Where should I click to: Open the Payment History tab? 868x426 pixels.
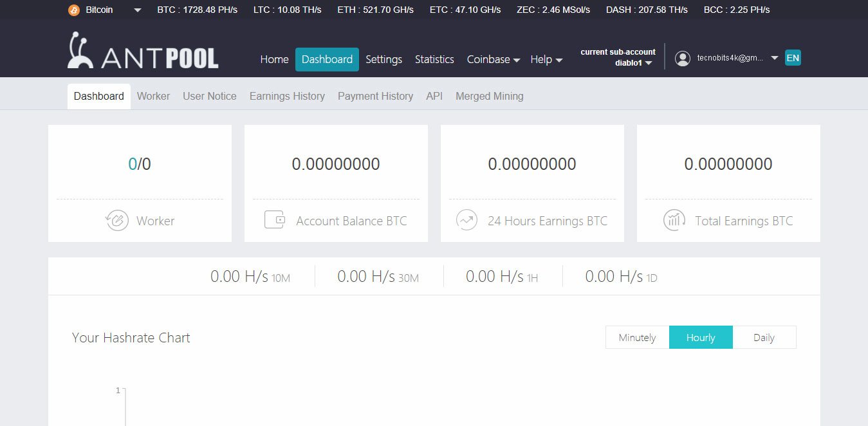pyautogui.click(x=375, y=96)
